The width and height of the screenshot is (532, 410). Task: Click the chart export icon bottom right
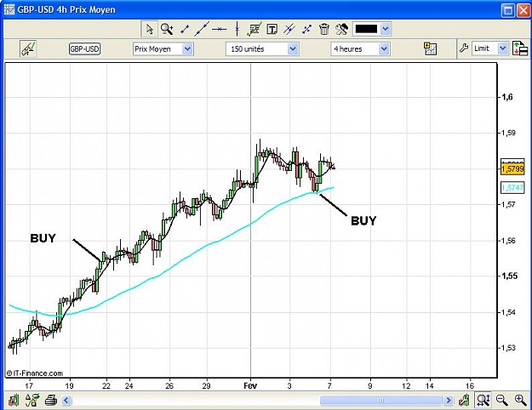pos(464,400)
